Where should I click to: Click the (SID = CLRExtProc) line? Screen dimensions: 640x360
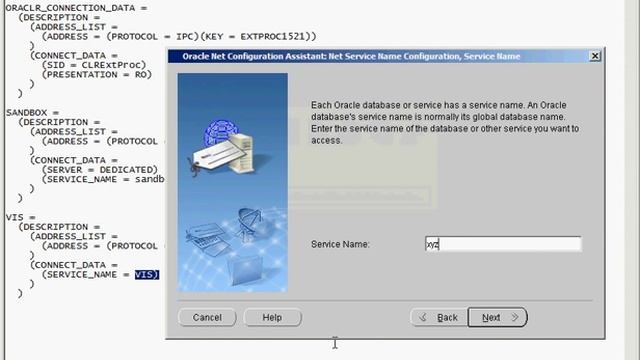click(x=94, y=65)
